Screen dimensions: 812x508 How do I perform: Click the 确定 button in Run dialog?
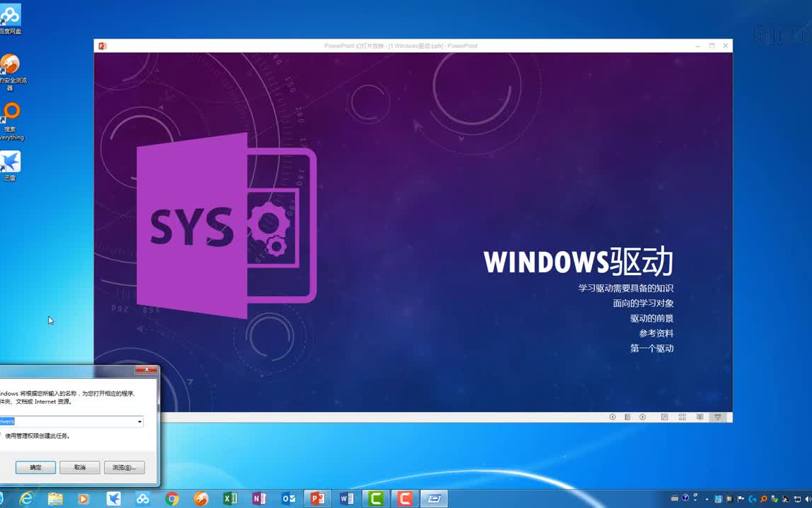tap(35, 467)
